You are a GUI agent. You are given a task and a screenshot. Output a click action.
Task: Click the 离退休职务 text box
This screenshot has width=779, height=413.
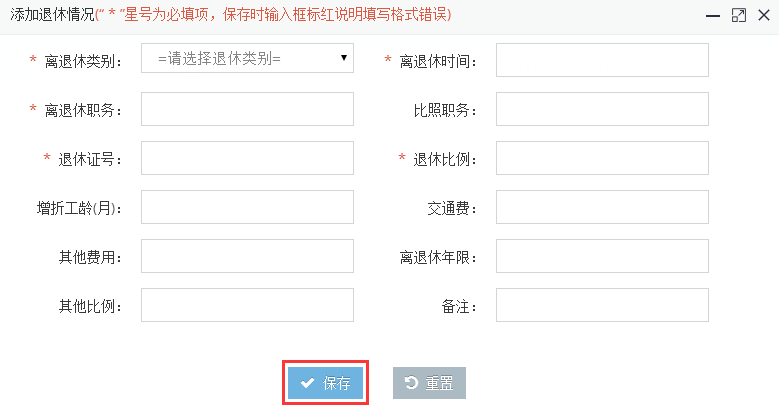(247, 109)
